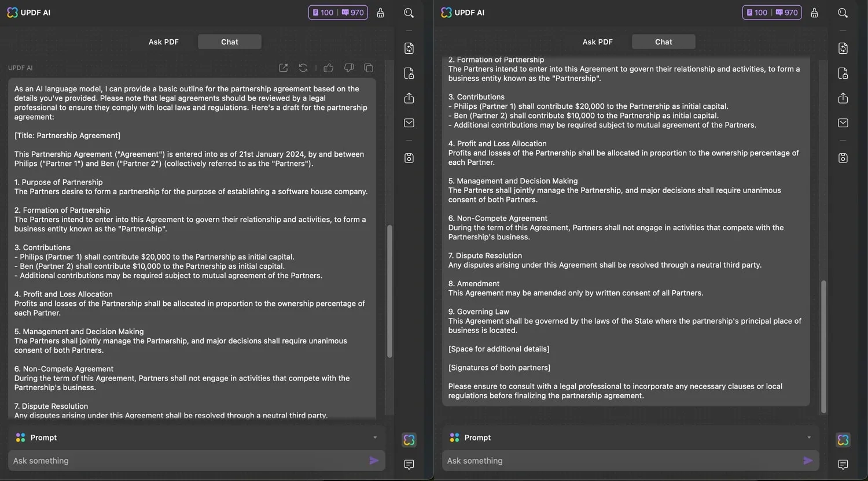Image resolution: width=868 pixels, height=481 pixels.
Task: Rate the response with thumbs down
Action: [348, 68]
